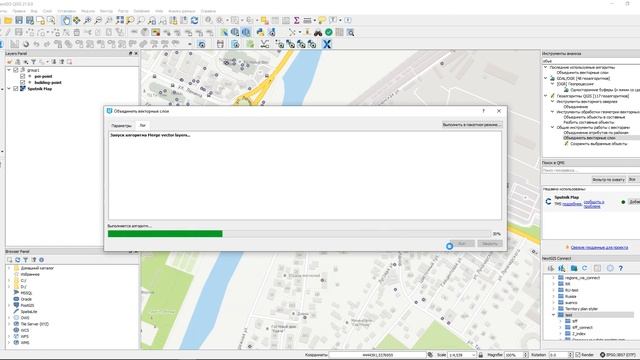
Task: Click the coordinates input field in status bar
Action: click(378, 355)
